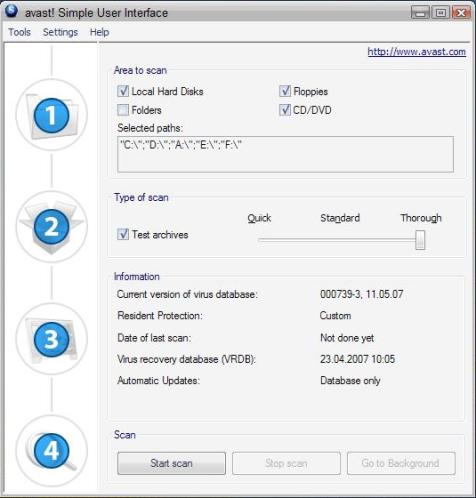Click the step 2 download box icon

[52, 227]
